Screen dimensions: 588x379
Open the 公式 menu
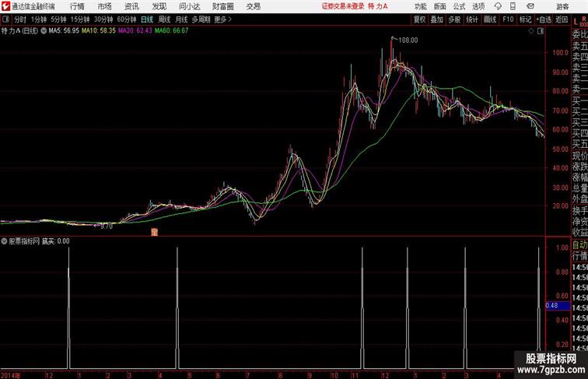(459, 6)
